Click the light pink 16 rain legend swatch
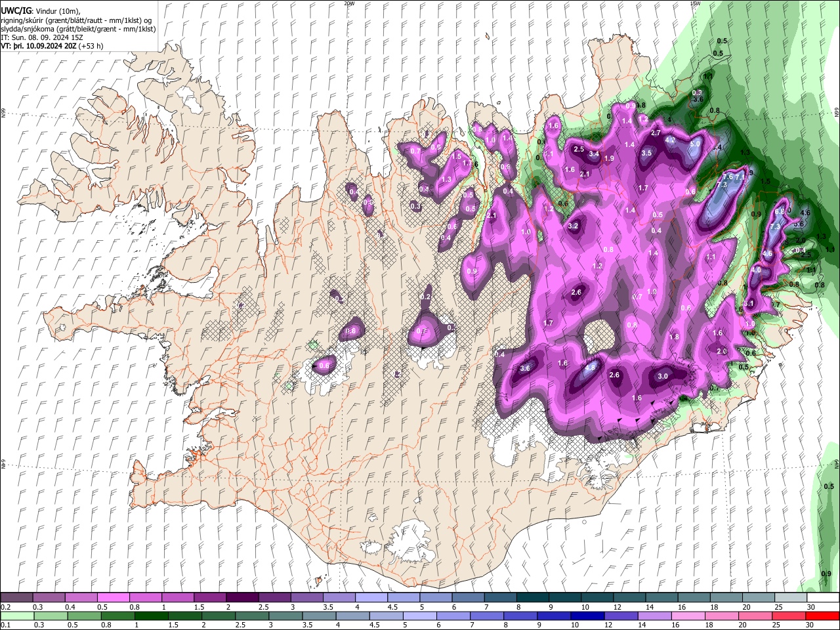The height and width of the screenshot is (630, 840). click(688, 616)
